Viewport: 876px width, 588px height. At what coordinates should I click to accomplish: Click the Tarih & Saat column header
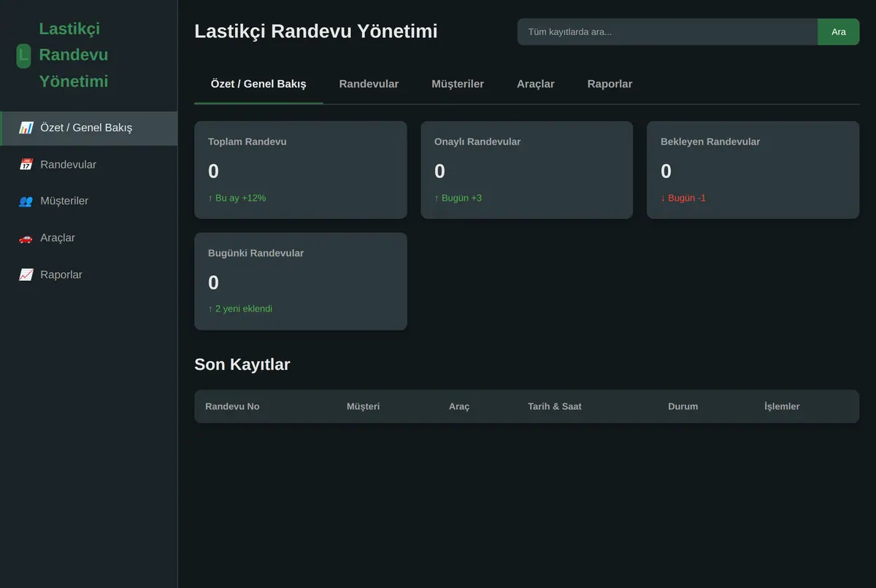tap(555, 406)
